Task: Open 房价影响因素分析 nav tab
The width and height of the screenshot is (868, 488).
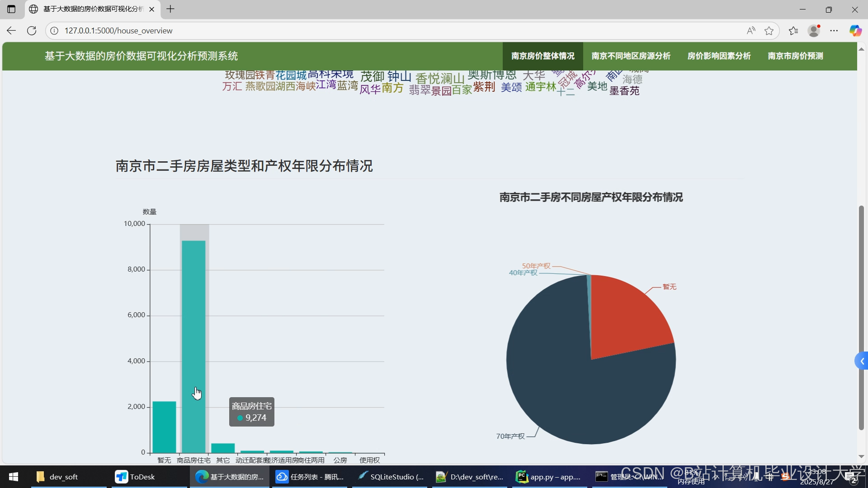Action: click(719, 56)
